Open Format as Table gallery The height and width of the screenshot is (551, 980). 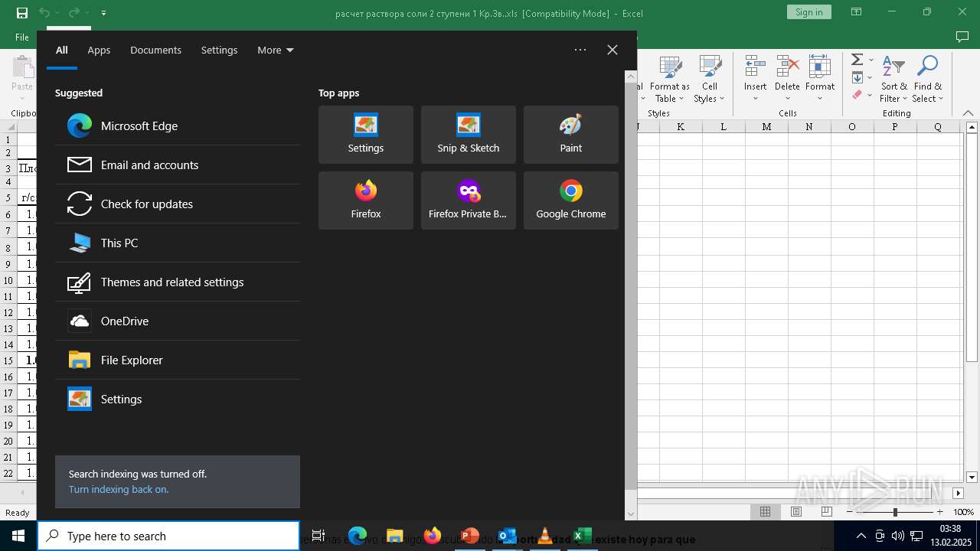[x=670, y=79]
